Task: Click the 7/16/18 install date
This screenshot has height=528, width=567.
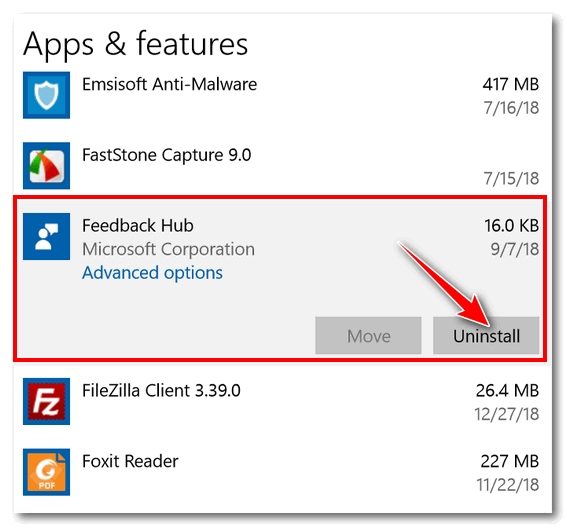Action: (x=511, y=108)
